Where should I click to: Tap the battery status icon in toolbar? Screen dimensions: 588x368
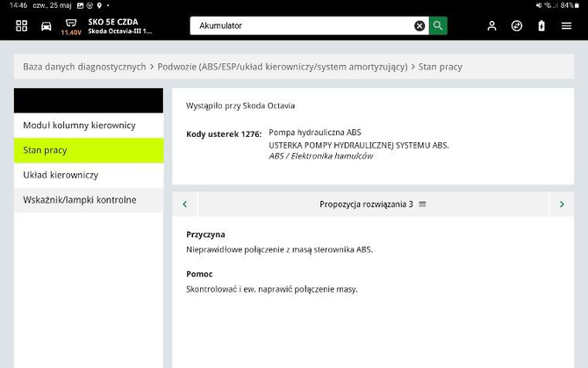tap(541, 26)
